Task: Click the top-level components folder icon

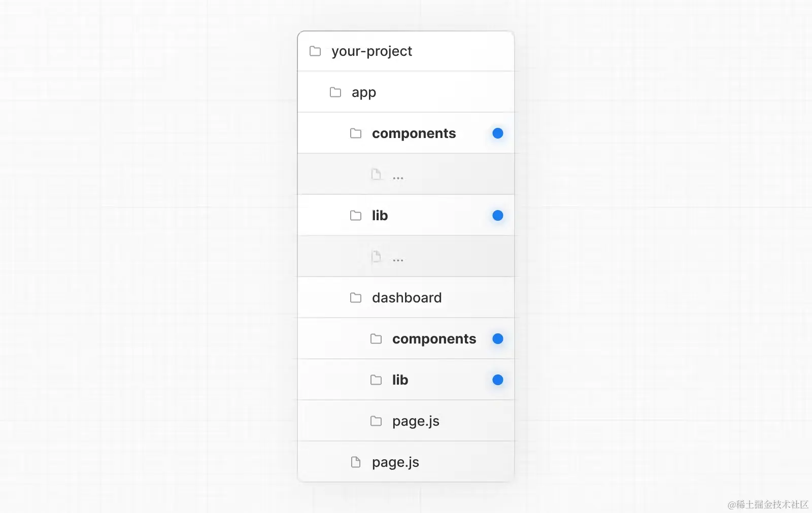Action: (x=356, y=133)
